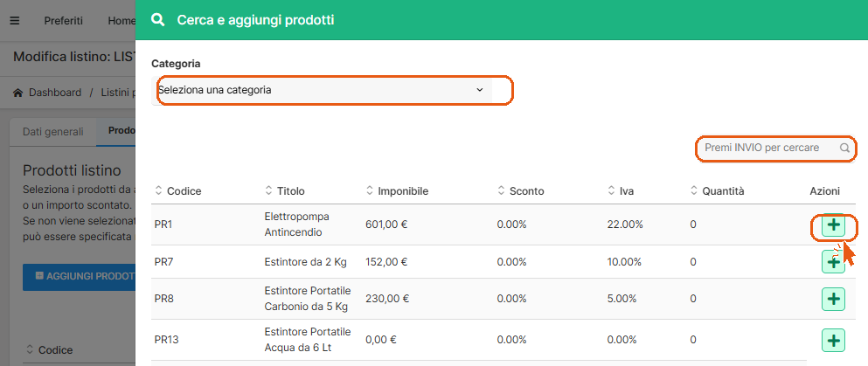Go to Dashboard breadcrumb link
Screen dimensions: 868x366
[55, 93]
